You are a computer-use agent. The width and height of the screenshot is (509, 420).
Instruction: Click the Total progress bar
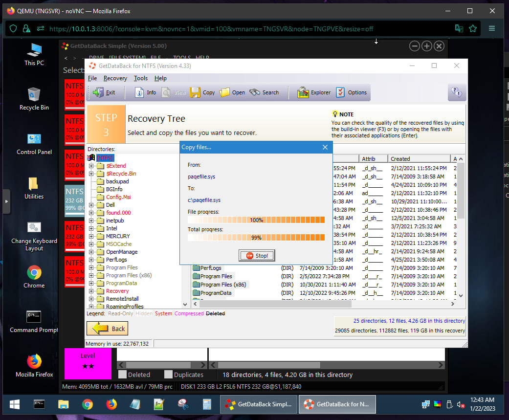click(x=256, y=238)
